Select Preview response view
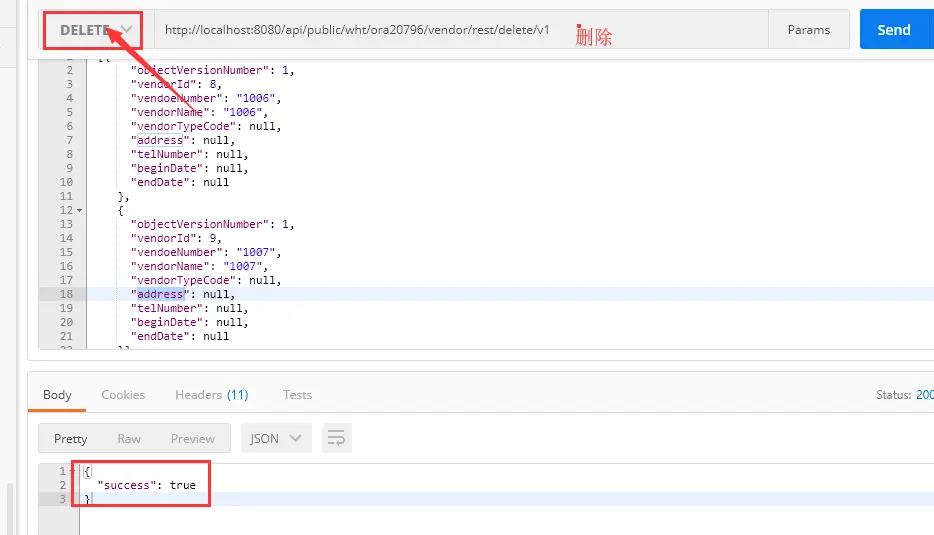Image resolution: width=934 pixels, height=535 pixels. pos(192,438)
